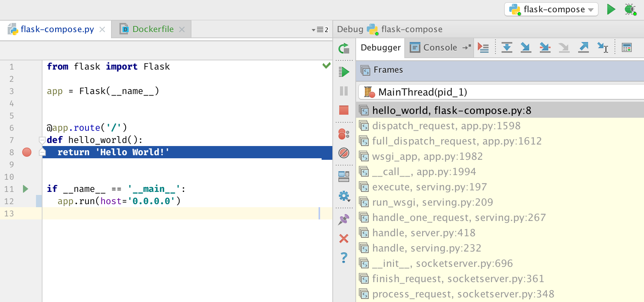The width and height of the screenshot is (644, 302).
Task: Select the process_request, socketserver.py:348 frame
Action: click(x=501, y=294)
